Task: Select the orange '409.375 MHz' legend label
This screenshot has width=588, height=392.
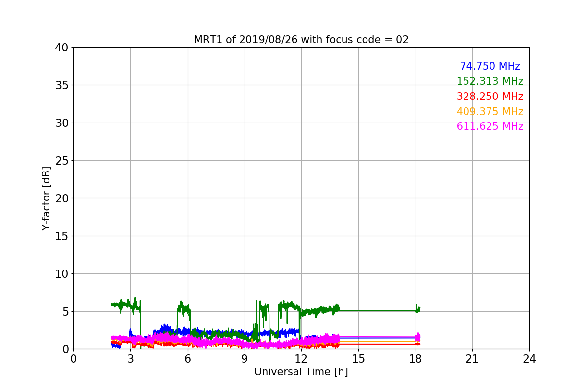Action: point(490,112)
